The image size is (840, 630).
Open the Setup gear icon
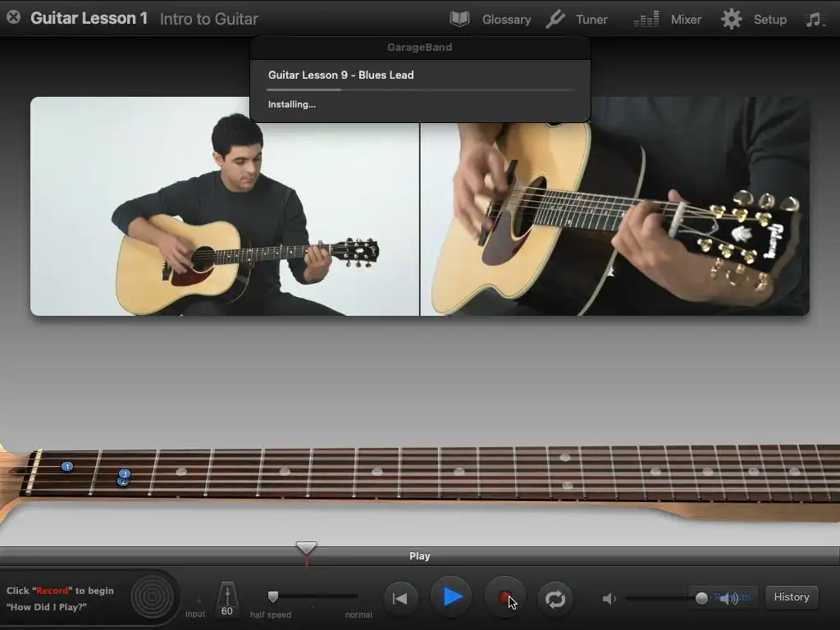point(731,20)
